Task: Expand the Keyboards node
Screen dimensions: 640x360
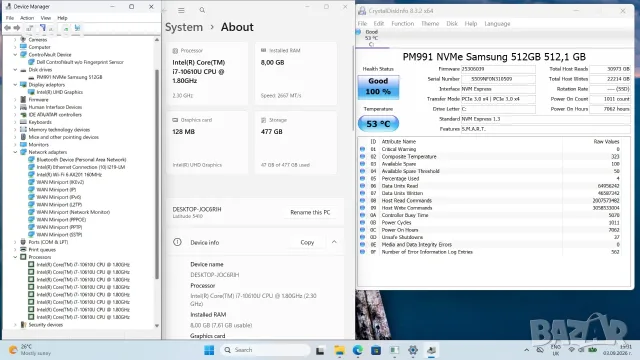Action: point(16,122)
